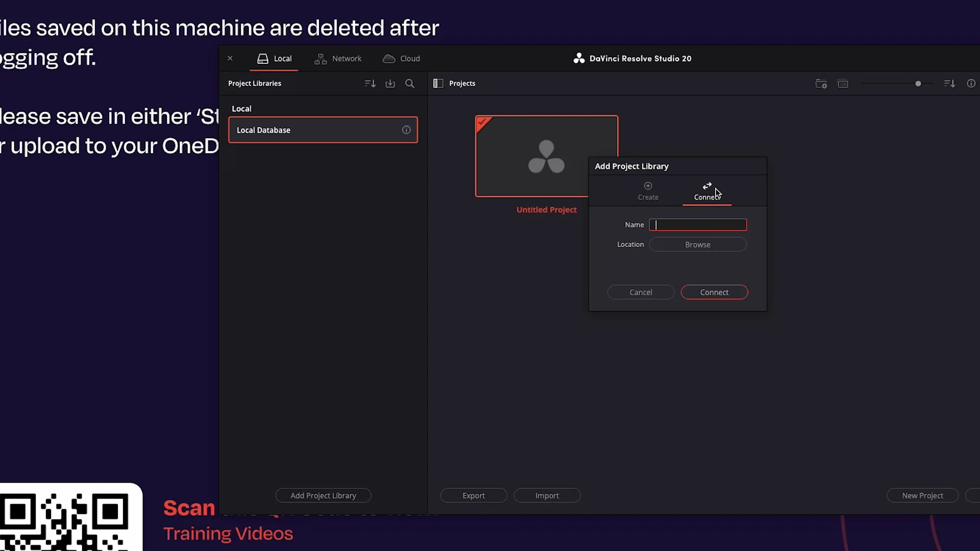Open the sort options for Project Libraries

[x=370, y=83]
